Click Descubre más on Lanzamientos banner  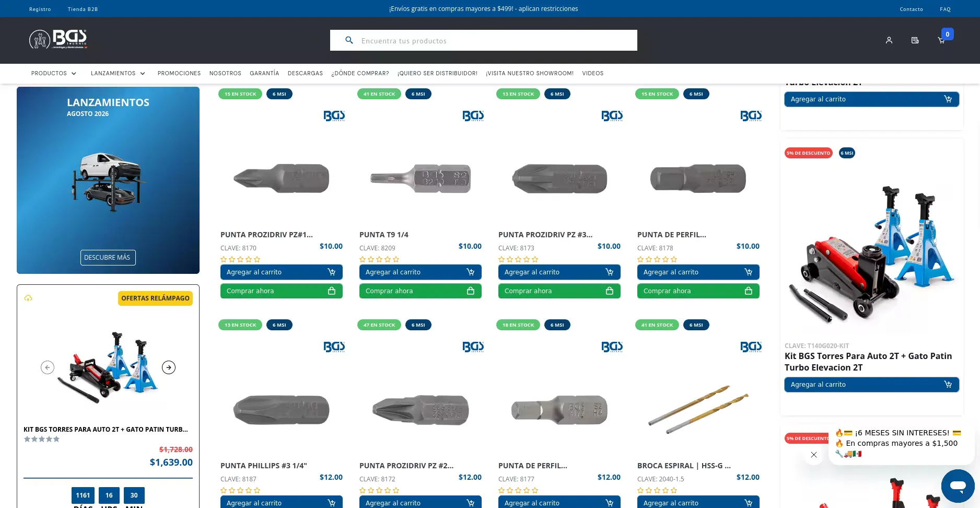coord(107,258)
